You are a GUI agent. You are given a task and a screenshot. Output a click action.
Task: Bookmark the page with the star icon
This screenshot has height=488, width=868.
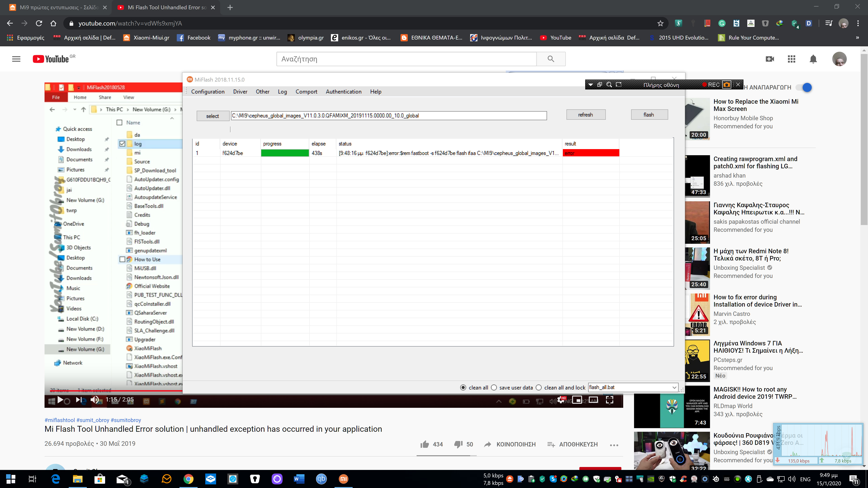click(660, 23)
